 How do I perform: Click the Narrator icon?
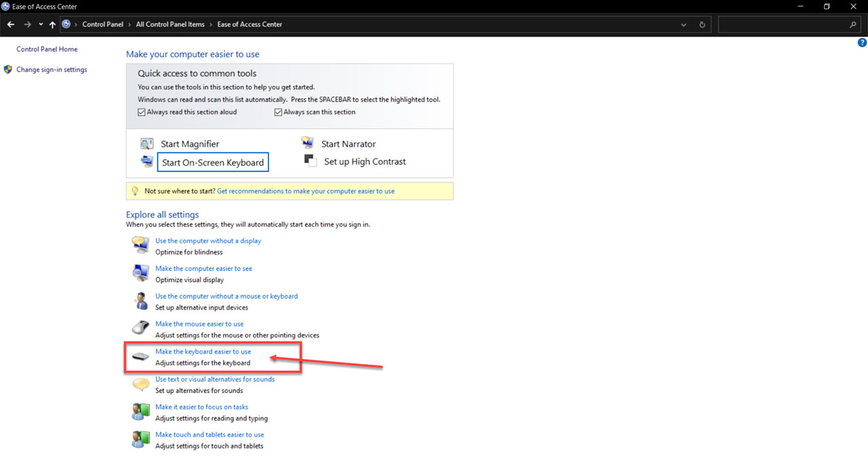[308, 143]
